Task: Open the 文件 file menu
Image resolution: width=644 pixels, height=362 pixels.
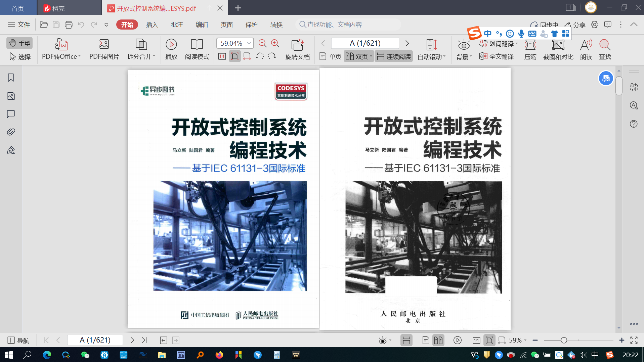Action: point(19,25)
